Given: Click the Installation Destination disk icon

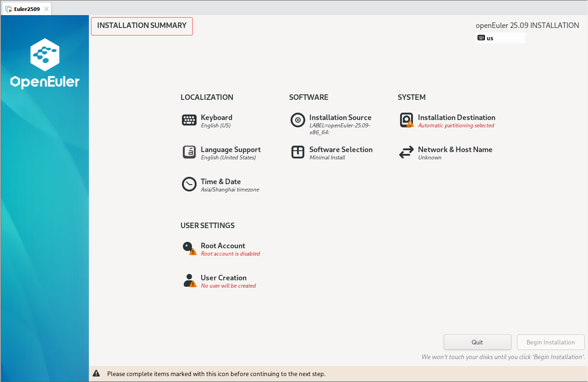Looking at the screenshot, I should click(407, 120).
